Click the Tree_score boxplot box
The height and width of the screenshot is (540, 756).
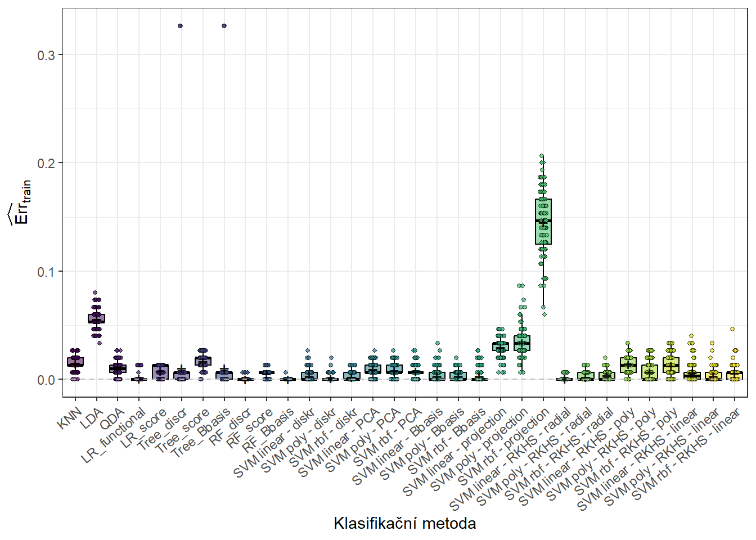202,361
